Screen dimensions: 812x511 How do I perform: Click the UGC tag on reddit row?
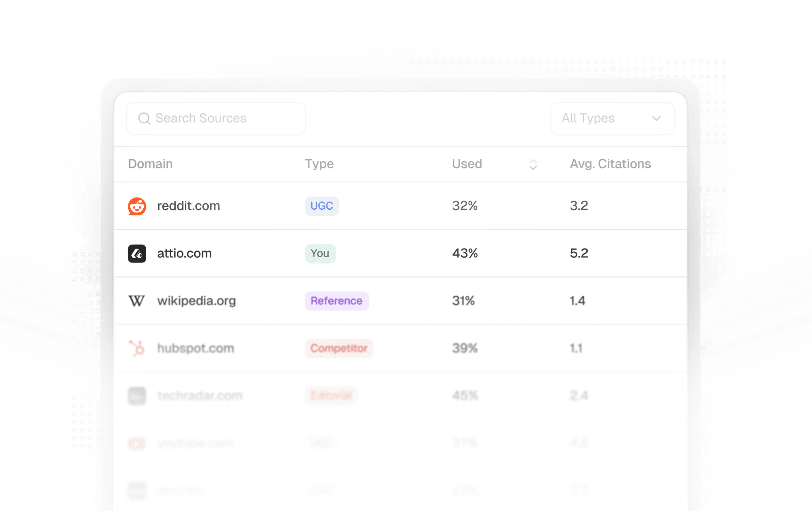click(322, 206)
